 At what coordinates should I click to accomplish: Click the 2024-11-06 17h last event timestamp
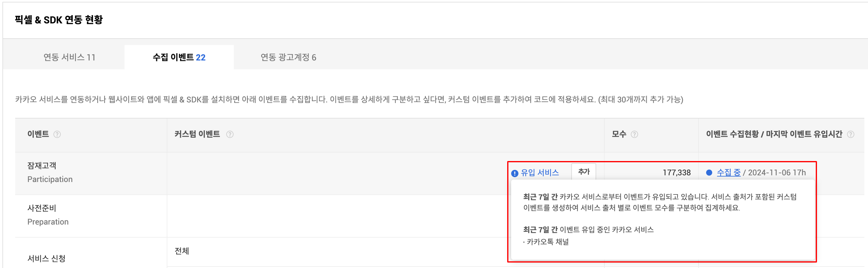coord(777,173)
